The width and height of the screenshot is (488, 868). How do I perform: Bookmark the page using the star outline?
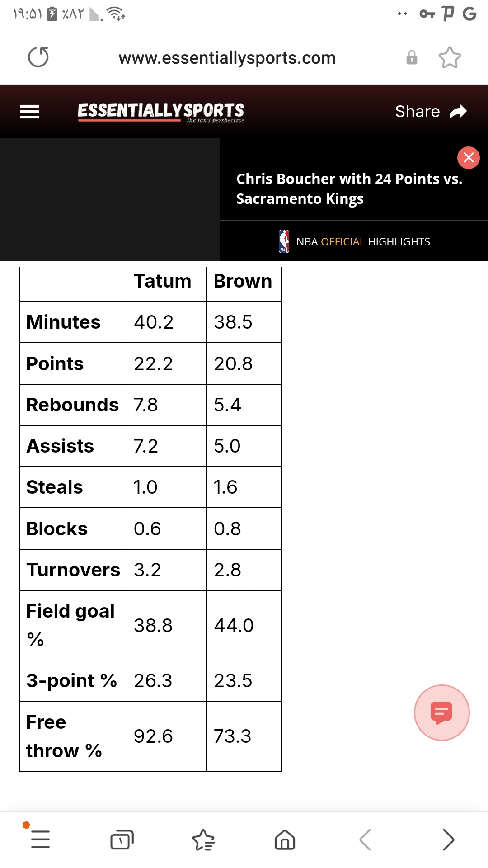pos(450,57)
